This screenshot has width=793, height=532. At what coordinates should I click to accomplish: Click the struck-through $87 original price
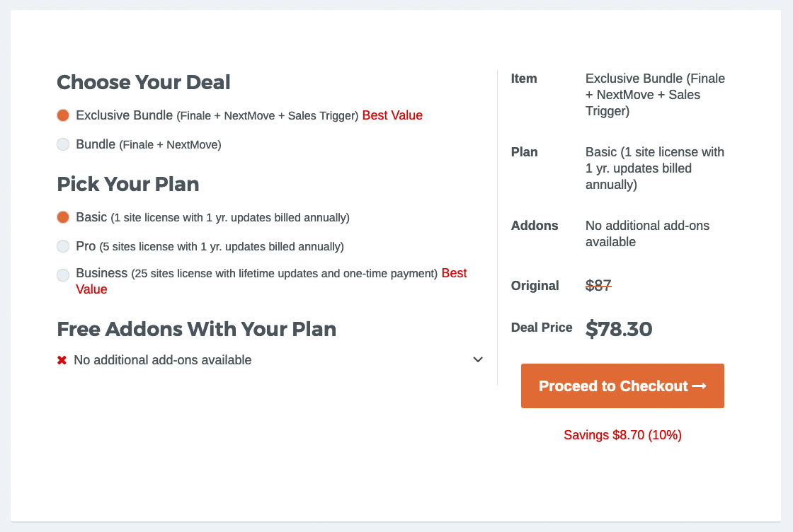598,285
